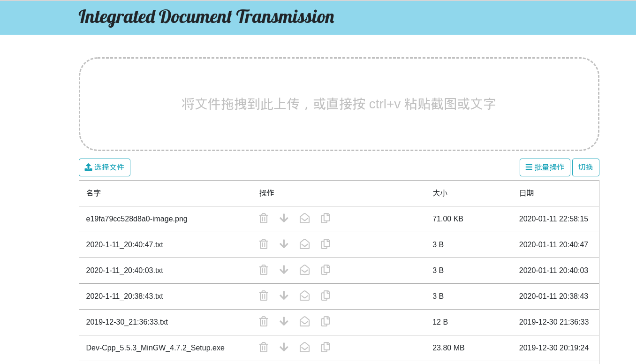This screenshot has width=636, height=364.
Task: Click envelope icon for 2019-12-30_21:36:33.txt
Action: 304,322
